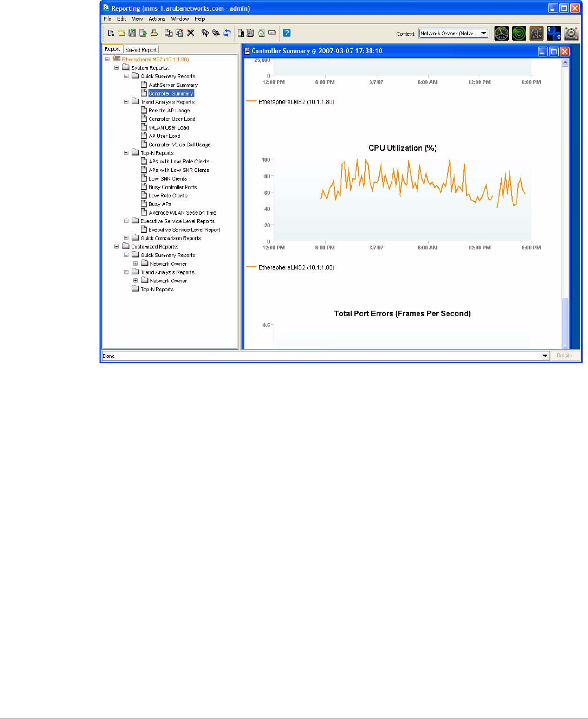The width and height of the screenshot is (588, 719).
Task: Click the document toolbar icon after Refresh
Action: pyautogui.click(x=241, y=33)
